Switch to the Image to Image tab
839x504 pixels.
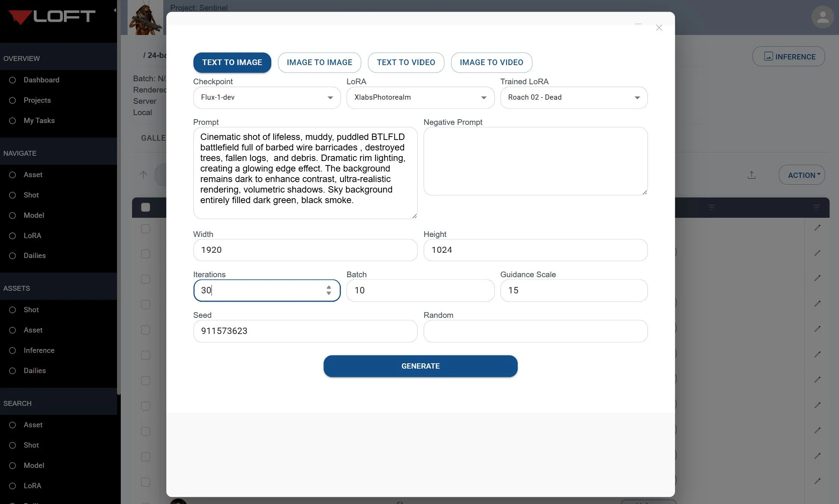pos(319,62)
